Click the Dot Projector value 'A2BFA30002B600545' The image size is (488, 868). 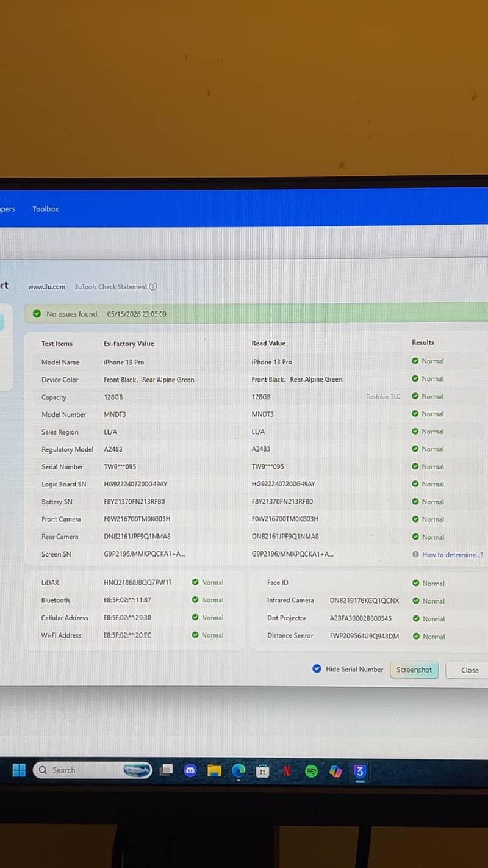coord(361,618)
